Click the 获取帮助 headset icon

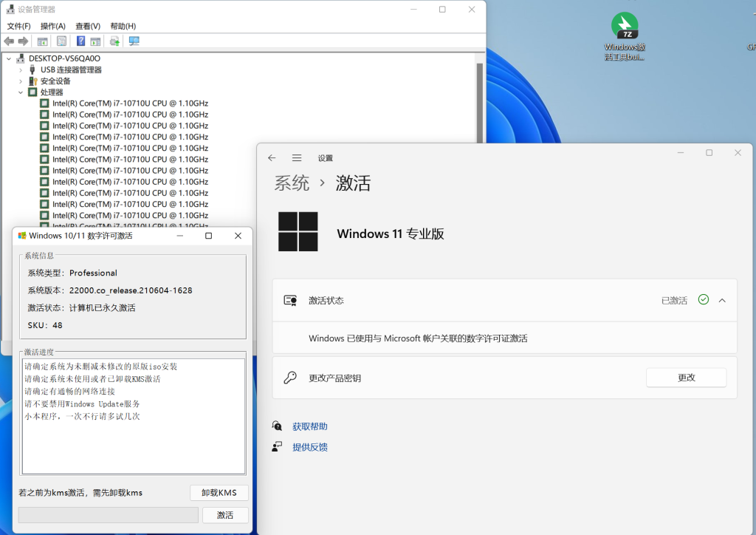coord(277,426)
